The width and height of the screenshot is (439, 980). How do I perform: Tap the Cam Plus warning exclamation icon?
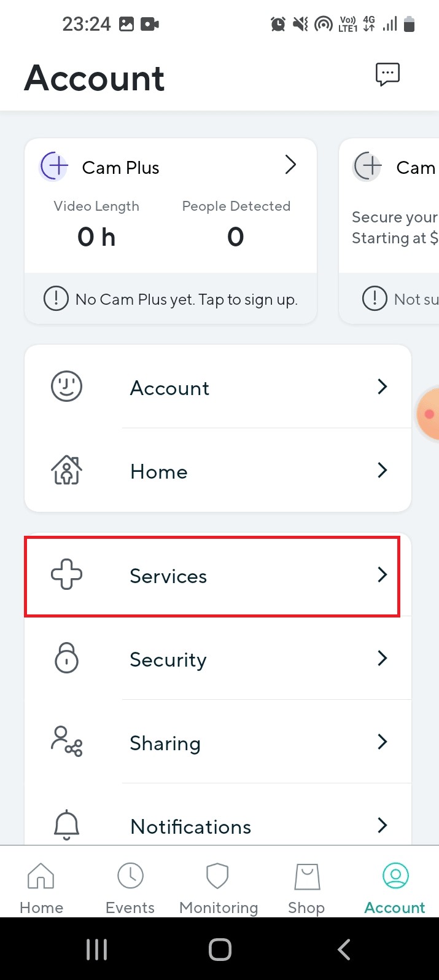coord(56,299)
